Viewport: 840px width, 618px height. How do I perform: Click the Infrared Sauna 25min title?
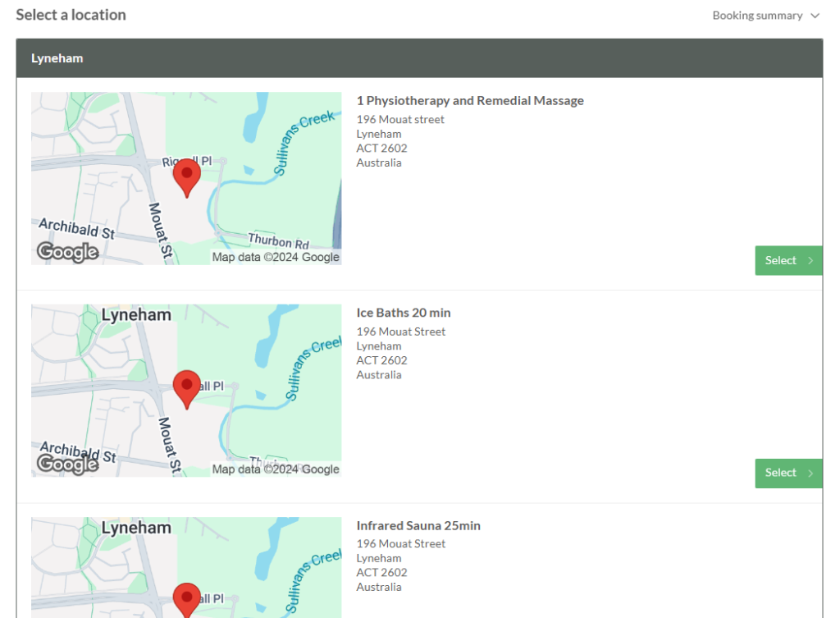pos(418,525)
